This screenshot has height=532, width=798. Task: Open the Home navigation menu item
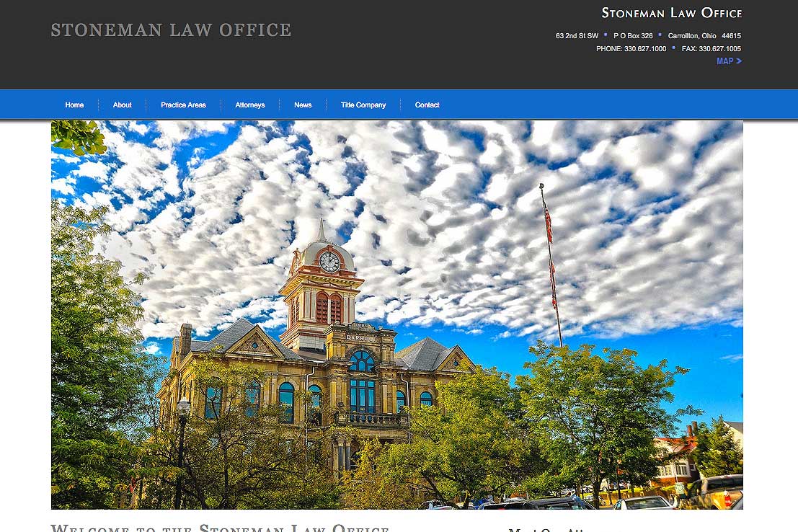(x=74, y=105)
